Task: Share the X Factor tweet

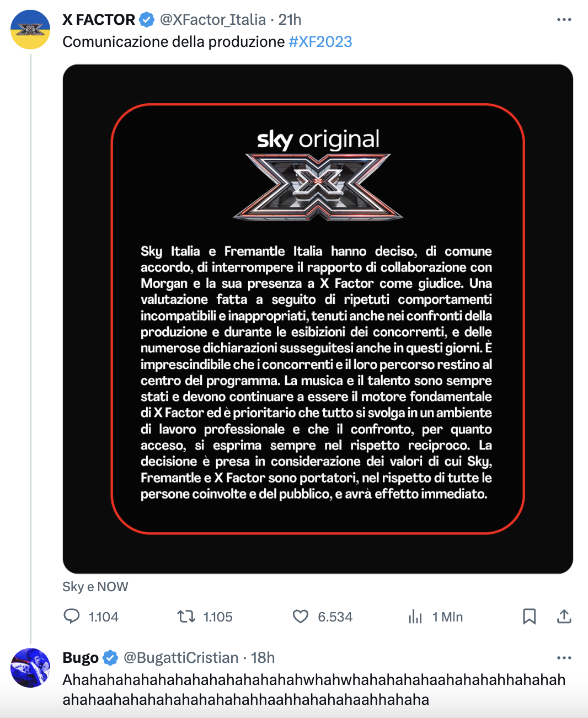Action: pyautogui.click(x=564, y=616)
